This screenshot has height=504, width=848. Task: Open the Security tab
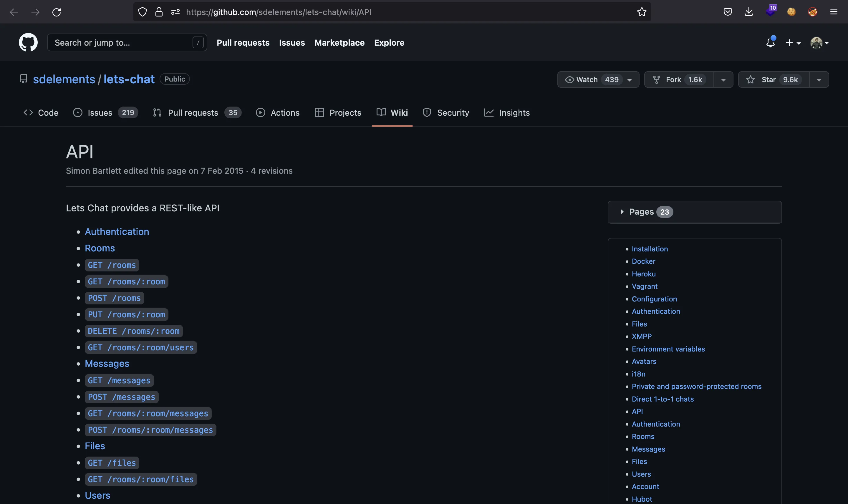pyautogui.click(x=445, y=112)
